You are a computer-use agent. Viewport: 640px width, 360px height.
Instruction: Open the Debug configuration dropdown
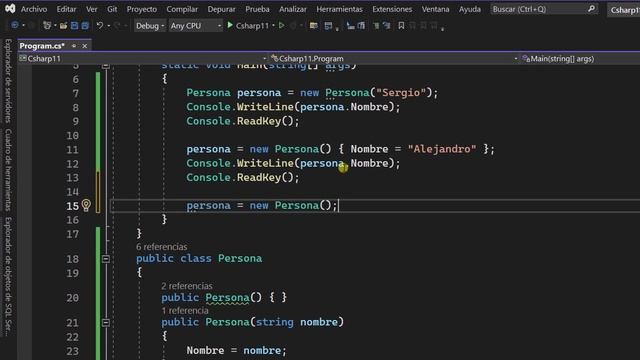150,26
